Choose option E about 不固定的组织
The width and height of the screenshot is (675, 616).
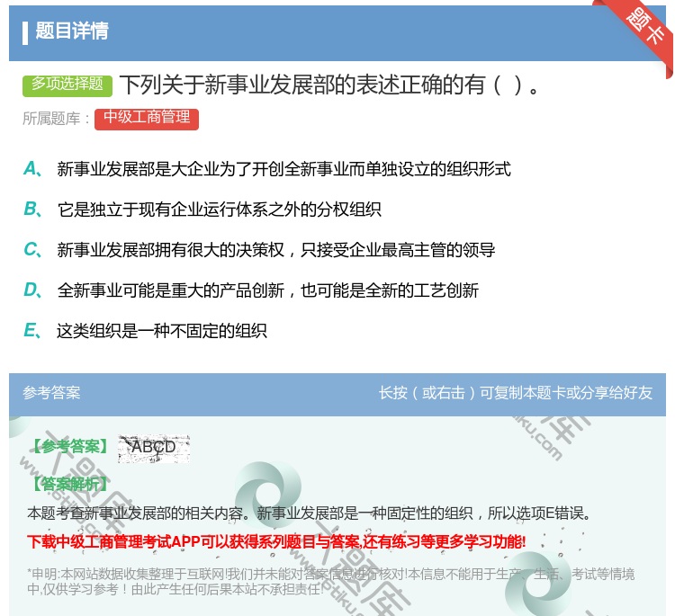(x=161, y=331)
